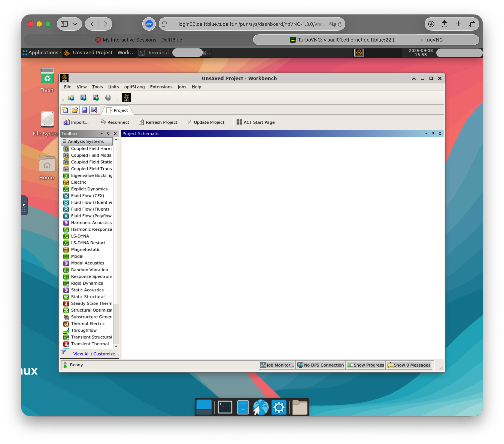Screen dimensions: 504x444
Task: Toggle Safari's sidebar button
Action: coord(64,24)
